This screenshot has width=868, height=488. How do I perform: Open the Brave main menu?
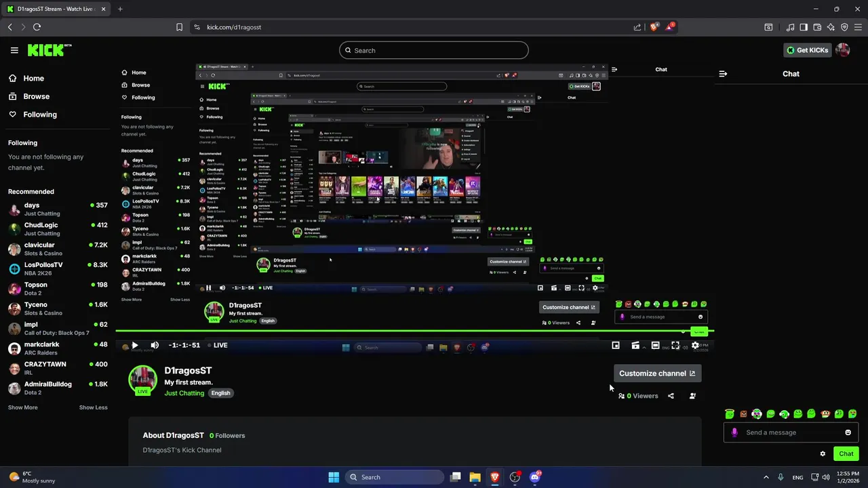point(858,27)
